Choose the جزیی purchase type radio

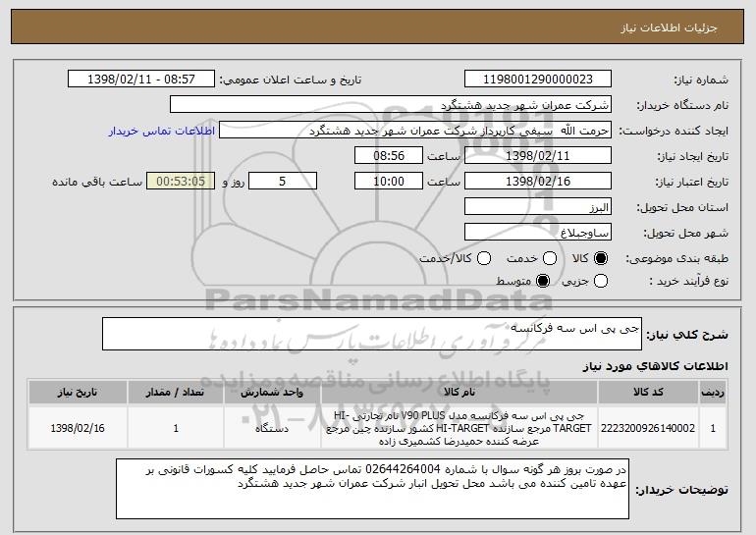pos(601,281)
